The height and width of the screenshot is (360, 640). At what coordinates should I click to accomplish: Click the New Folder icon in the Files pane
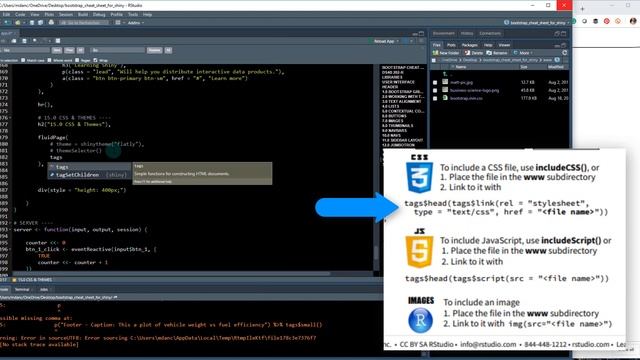pyautogui.click(x=436, y=53)
